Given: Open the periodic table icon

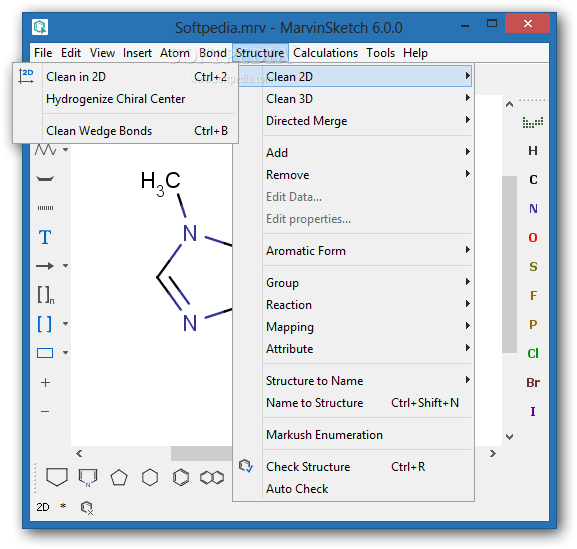Looking at the screenshot, I should (533, 122).
